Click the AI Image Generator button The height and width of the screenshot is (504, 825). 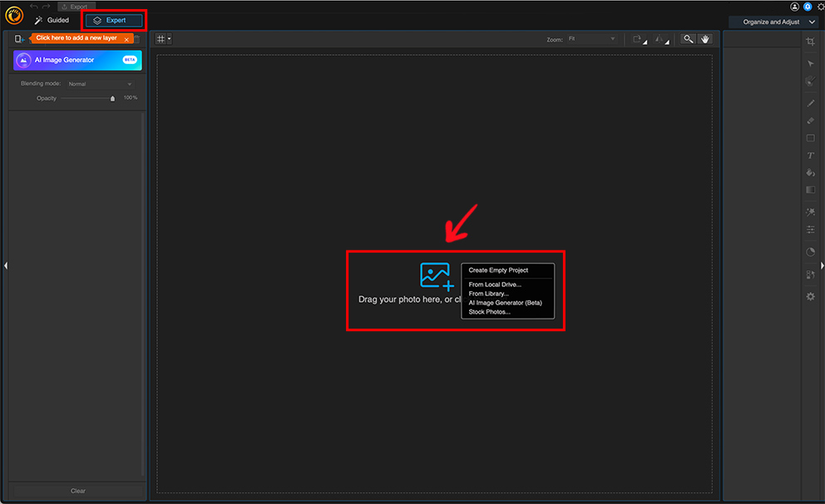point(77,60)
